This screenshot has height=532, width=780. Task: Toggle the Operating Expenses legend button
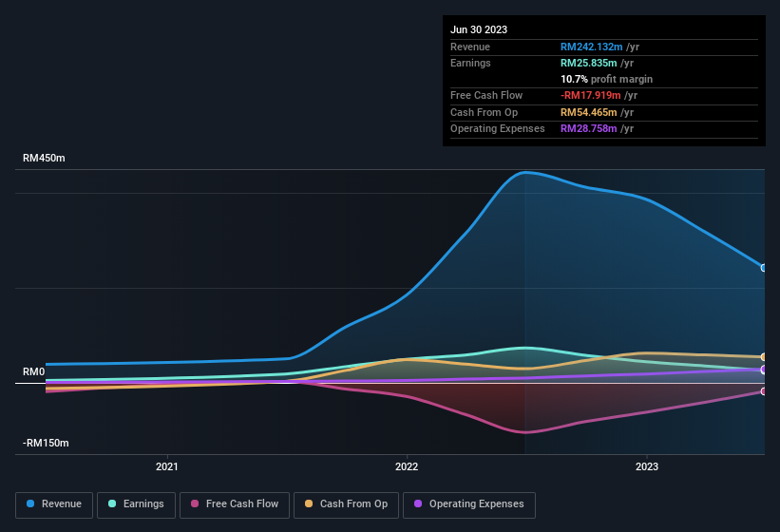469,504
